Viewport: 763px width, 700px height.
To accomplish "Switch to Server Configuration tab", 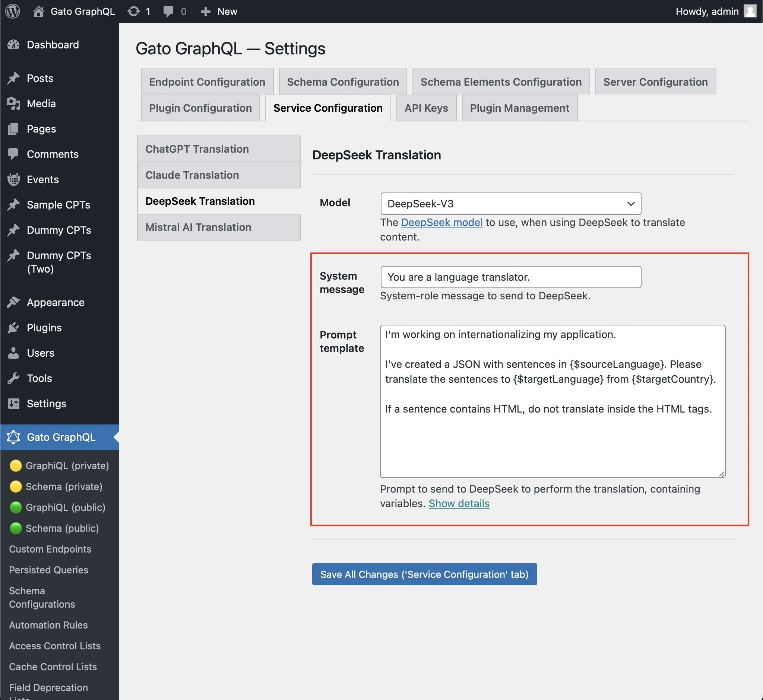I will [x=655, y=82].
